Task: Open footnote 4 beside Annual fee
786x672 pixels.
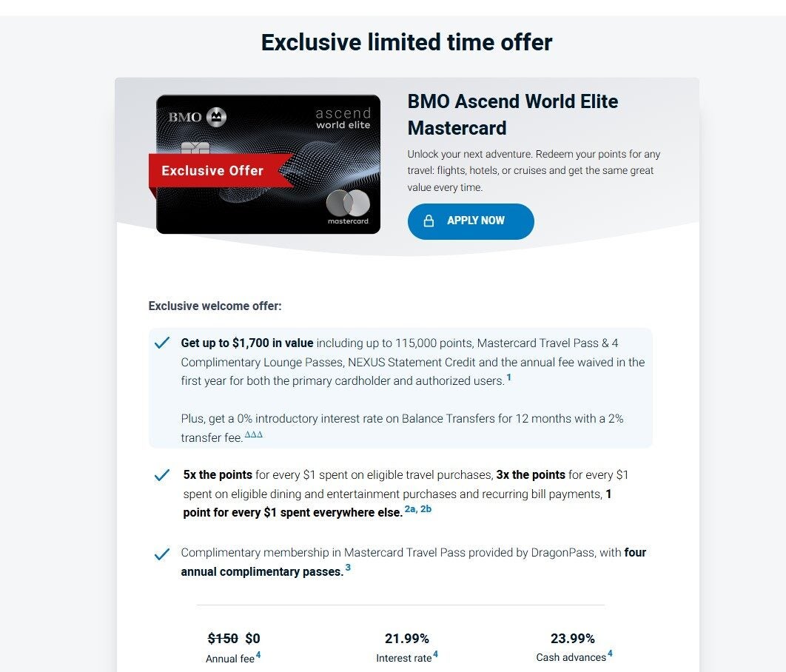Action: pyautogui.click(x=258, y=655)
